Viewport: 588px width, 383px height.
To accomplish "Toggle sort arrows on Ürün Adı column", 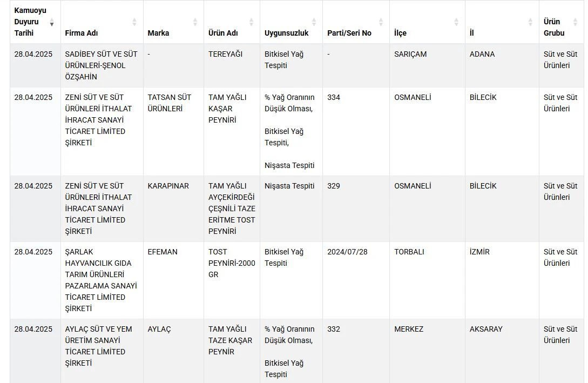I will (x=251, y=22).
